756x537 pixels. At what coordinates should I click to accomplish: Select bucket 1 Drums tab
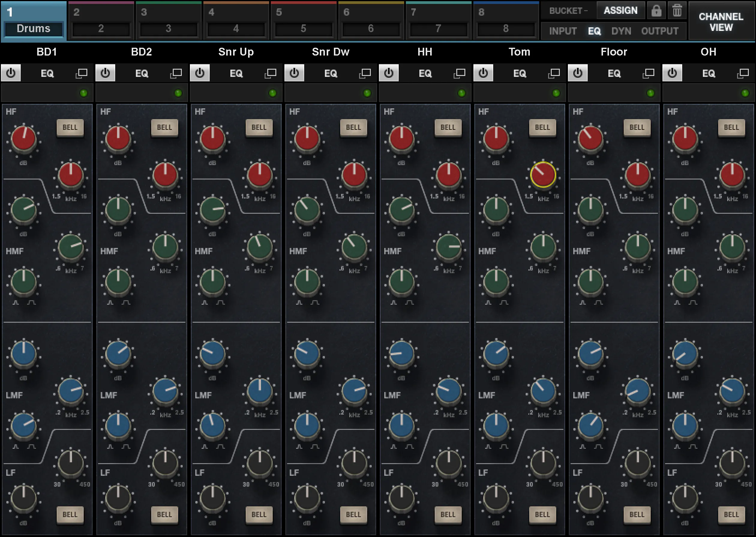[34, 21]
